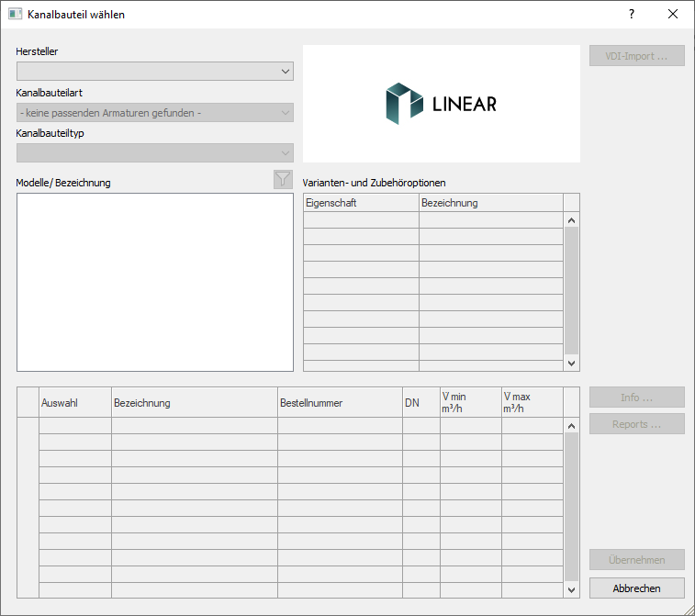This screenshot has width=695, height=616.
Task: Click the DN column header
Action: [421, 403]
